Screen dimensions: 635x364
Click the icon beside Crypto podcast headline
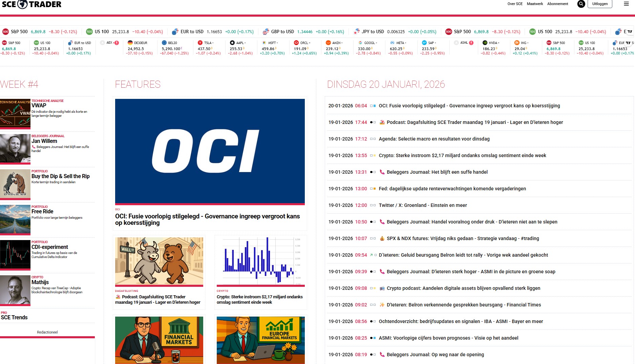(382, 288)
